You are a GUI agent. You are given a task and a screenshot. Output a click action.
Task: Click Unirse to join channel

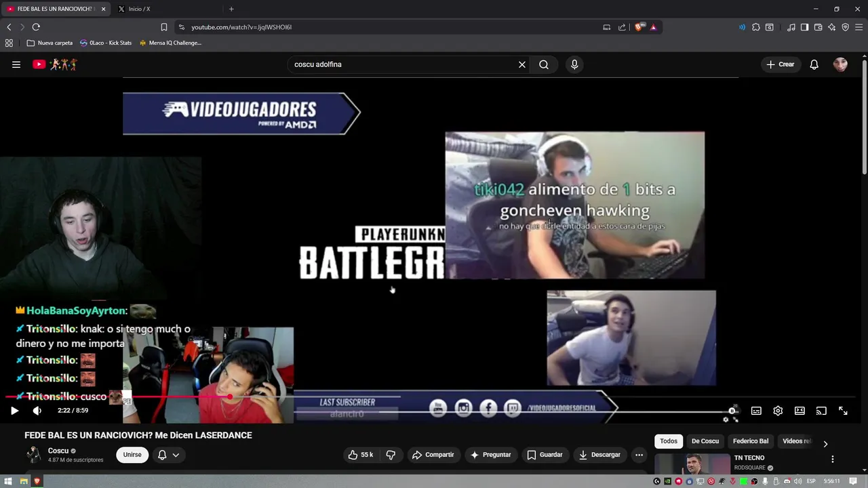point(132,455)
